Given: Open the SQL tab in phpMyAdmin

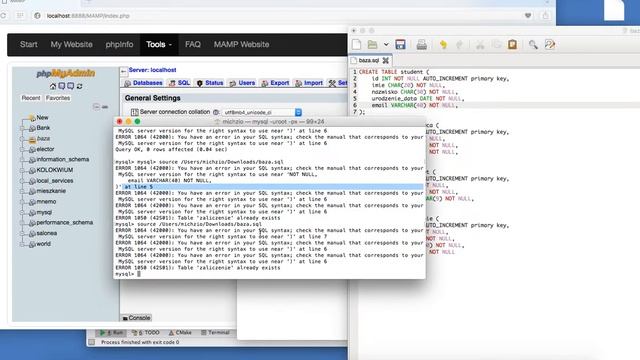Looking at the screenshot, I should [179, 83].
